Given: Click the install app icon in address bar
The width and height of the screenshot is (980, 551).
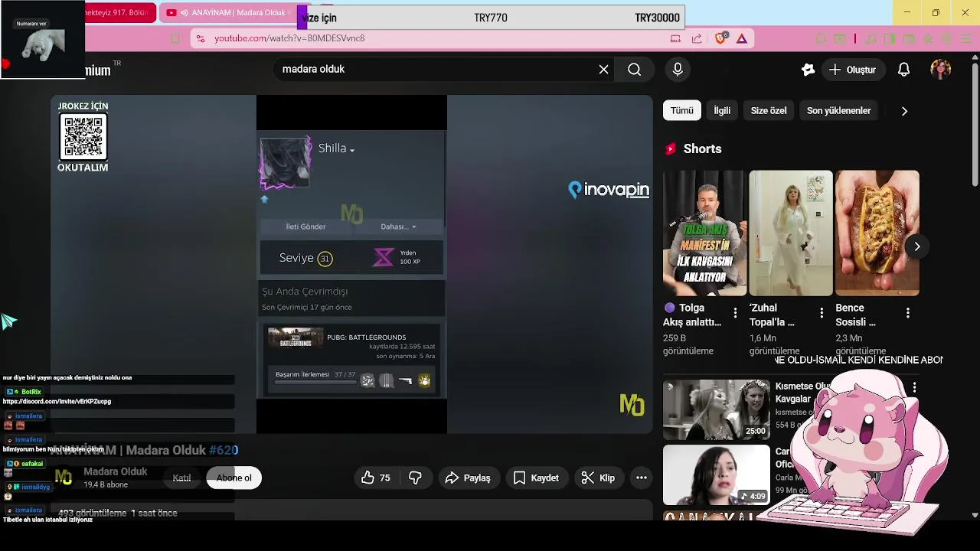Looking at the screenshot, I should point(675,38).
